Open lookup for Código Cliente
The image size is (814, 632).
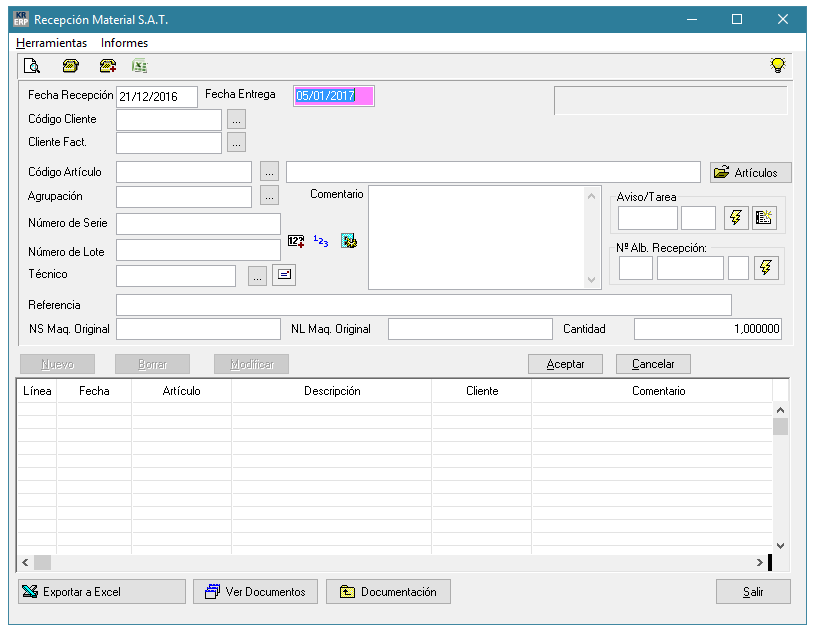click(x=236, y=119)
